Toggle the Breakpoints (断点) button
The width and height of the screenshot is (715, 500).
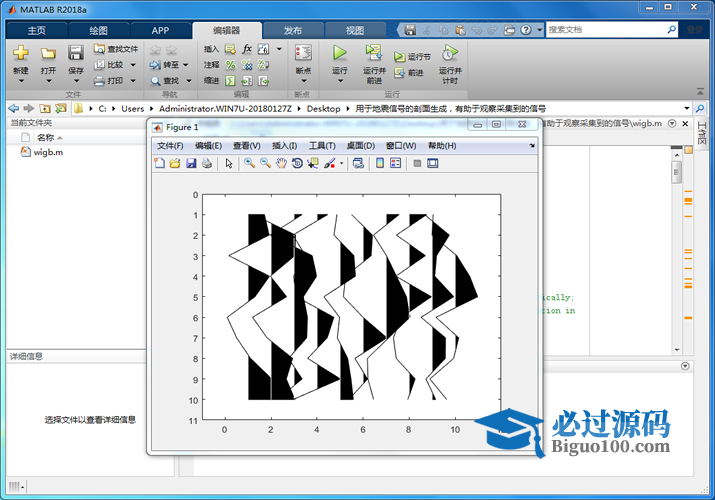tap(303, 53)
